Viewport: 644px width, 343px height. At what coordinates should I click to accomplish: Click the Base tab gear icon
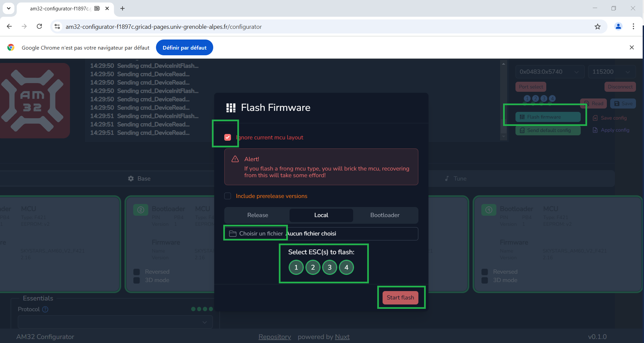coord(131,179)
